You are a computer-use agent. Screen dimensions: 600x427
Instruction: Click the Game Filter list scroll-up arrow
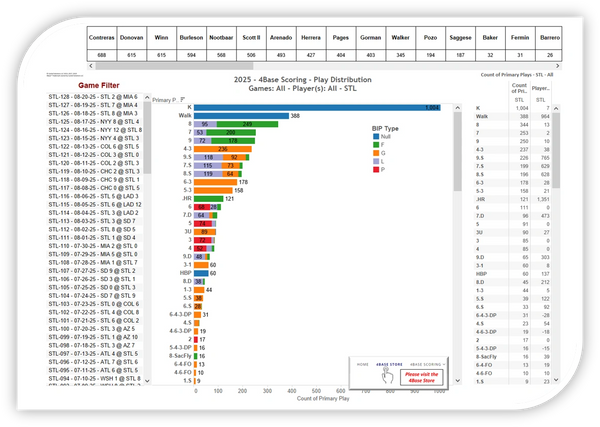point(147,98)
